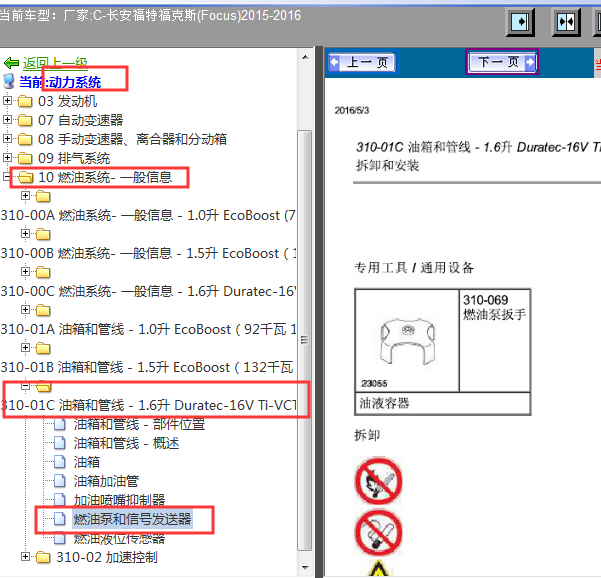Viewport: 601px width, 578px height.
Task: Expand the 310-00C 燃油系统 folder node
Action: tap(25, 271)
